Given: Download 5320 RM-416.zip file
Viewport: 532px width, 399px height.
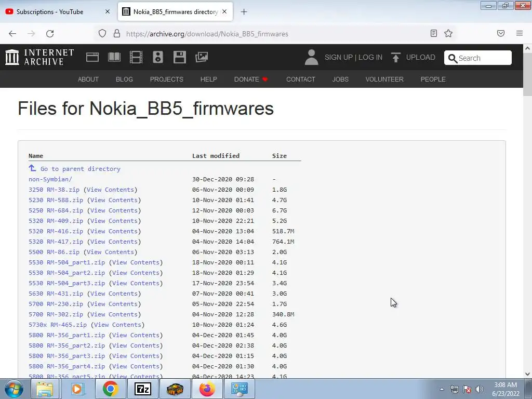Looking at the screenshot, I should [56, 231].
